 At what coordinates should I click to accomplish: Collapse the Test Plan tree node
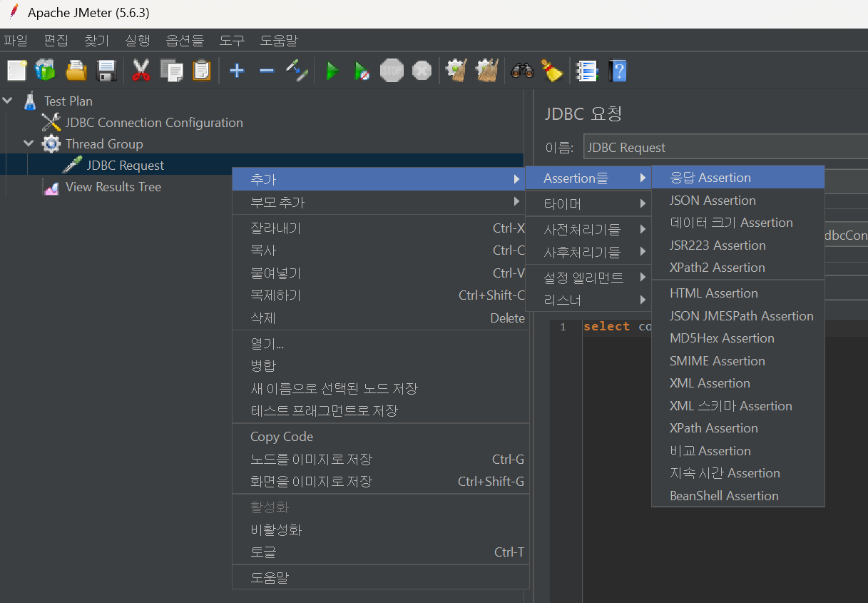[8, 101]
